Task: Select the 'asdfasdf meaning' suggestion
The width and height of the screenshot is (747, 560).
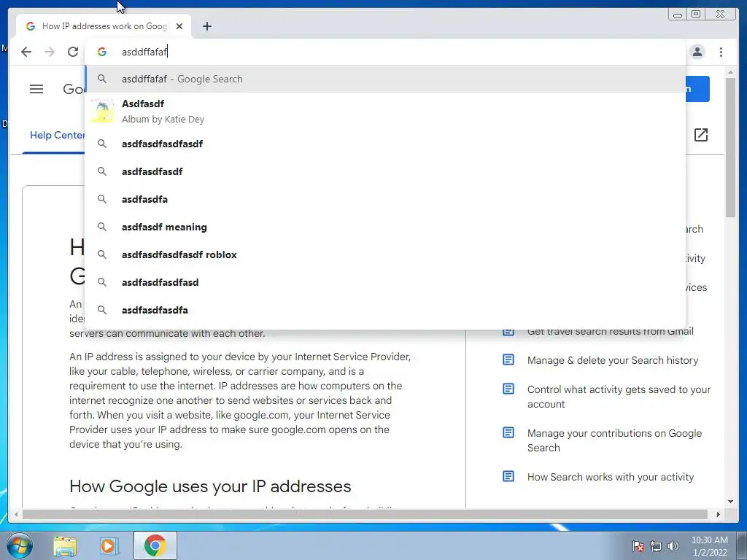Action: click(385, 227)
